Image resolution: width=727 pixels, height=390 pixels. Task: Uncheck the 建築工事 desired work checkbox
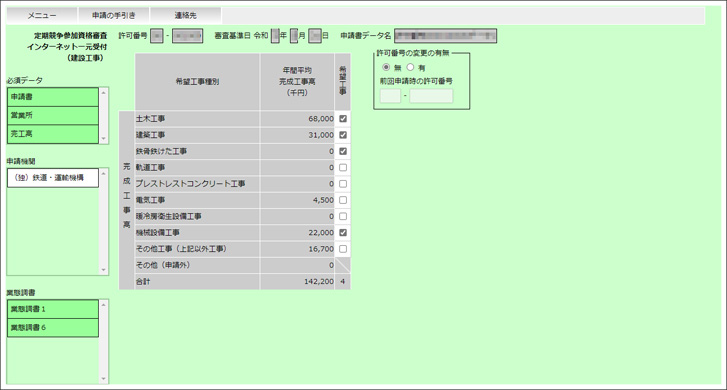coord(343,135)
